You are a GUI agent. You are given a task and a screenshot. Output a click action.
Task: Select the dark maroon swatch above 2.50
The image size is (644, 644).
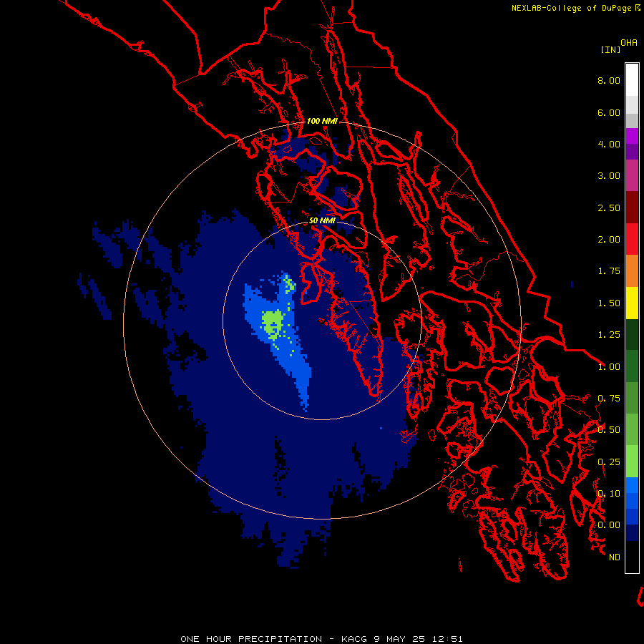coord(632,208)
